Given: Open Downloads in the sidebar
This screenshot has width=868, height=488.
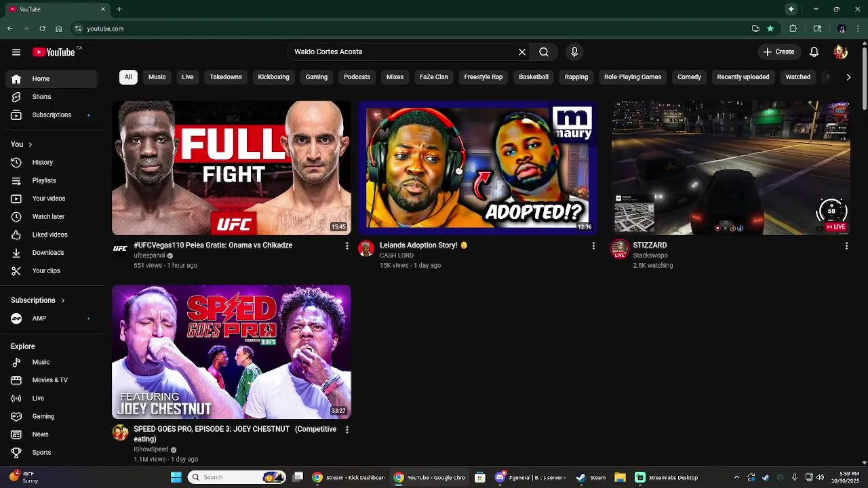Looking at the screenshot, I should (x=52, y=253).
